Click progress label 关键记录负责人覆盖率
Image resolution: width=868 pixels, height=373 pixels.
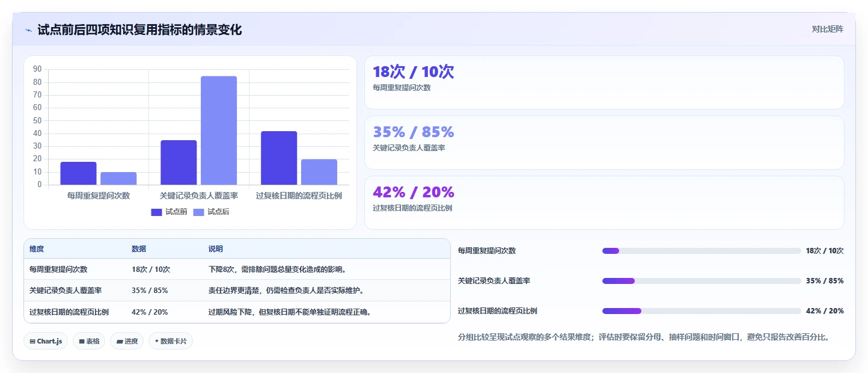click(x=494, y=281)
